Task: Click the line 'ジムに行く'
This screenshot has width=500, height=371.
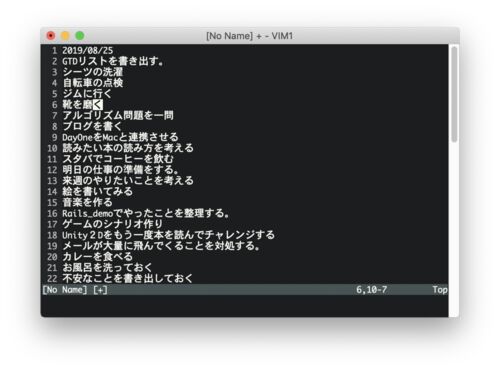Action: tap(87, 94)
